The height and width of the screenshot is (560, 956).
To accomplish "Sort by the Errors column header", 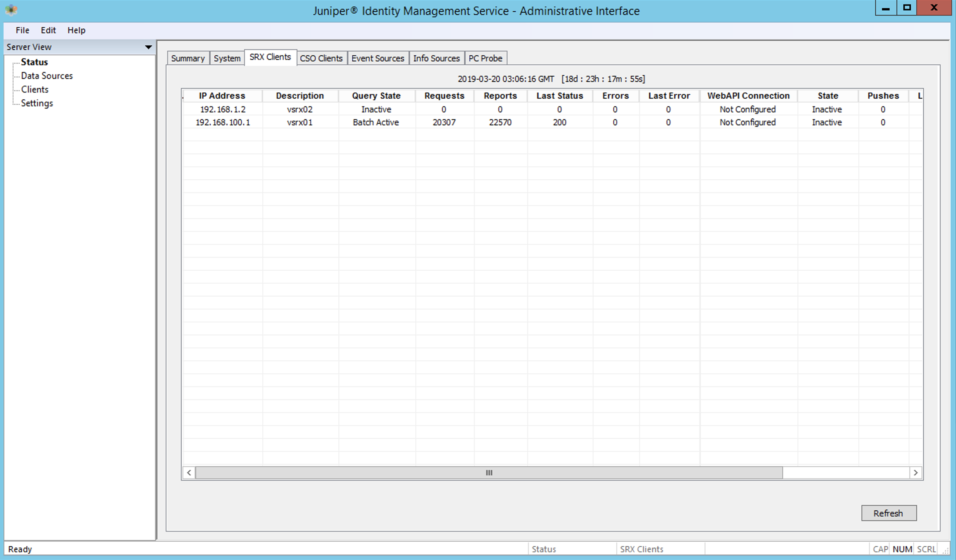I will tap(615, 96).
